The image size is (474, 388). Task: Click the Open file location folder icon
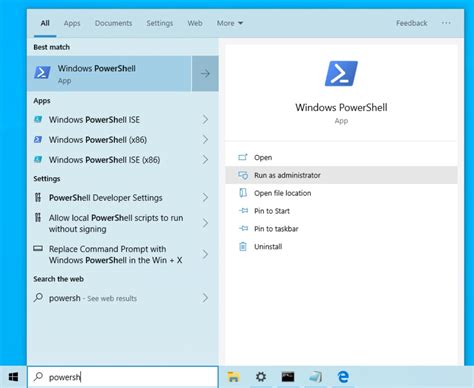pos(243,193)
